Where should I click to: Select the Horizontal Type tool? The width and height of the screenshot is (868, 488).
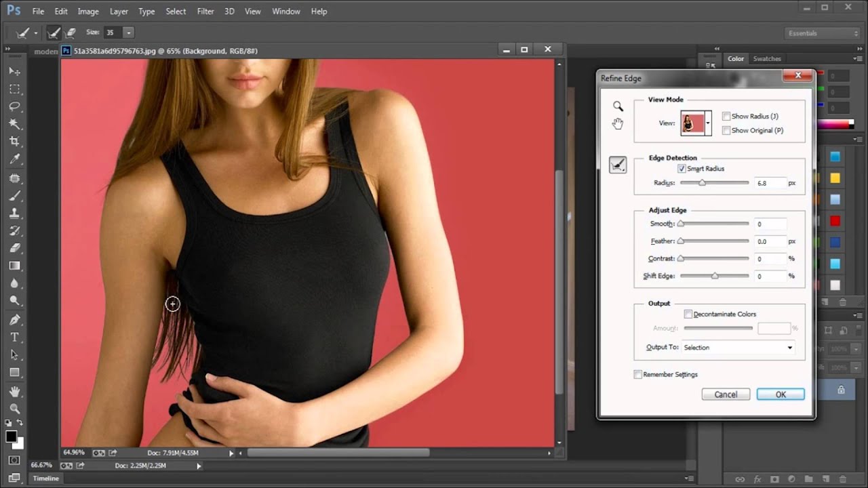(14, 338)
